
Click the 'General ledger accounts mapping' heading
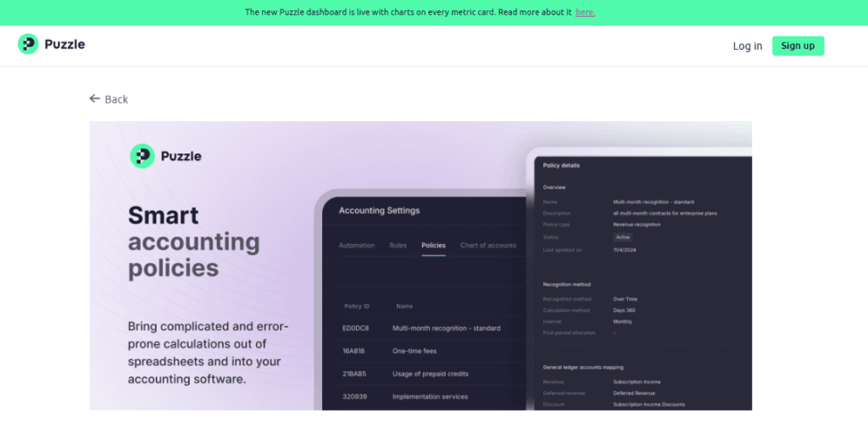pos(583,367)
